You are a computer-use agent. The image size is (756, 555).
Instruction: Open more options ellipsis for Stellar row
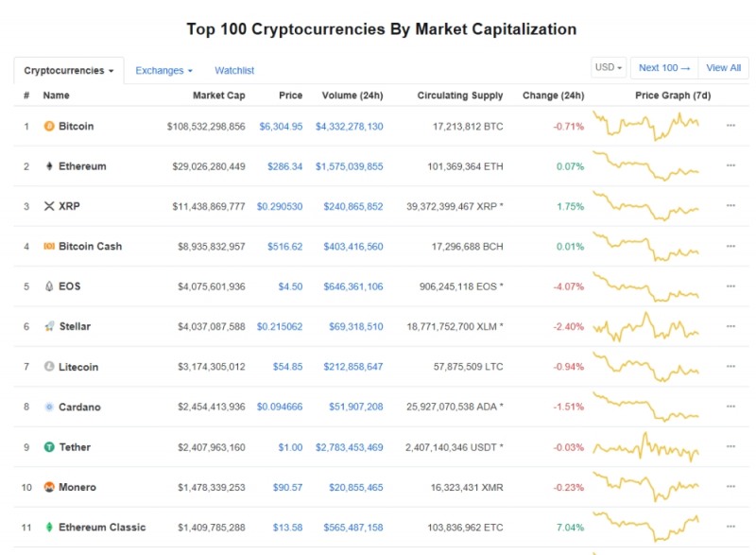click(730, 326)
